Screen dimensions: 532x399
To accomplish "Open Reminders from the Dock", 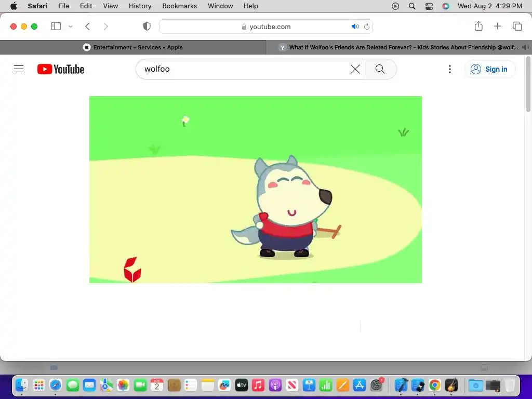I will pyautogui.click(x=191, y=385).
